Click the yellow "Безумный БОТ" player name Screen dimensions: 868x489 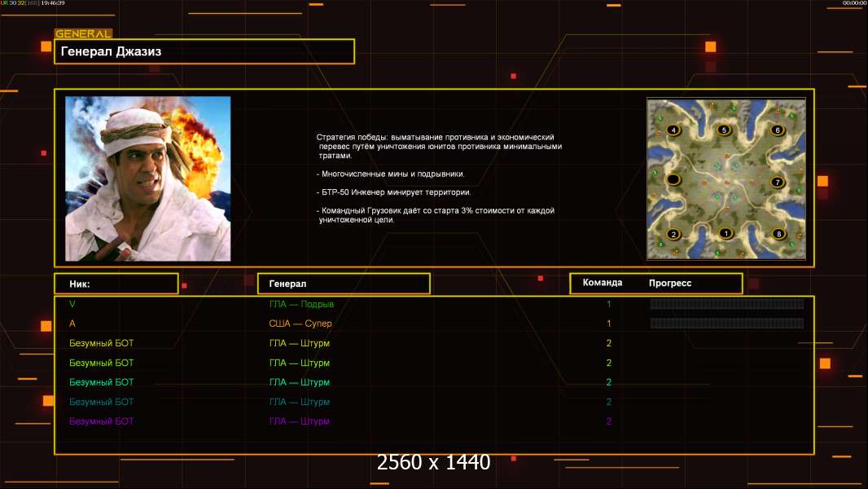pyautogui.click(x=101, y=343)
